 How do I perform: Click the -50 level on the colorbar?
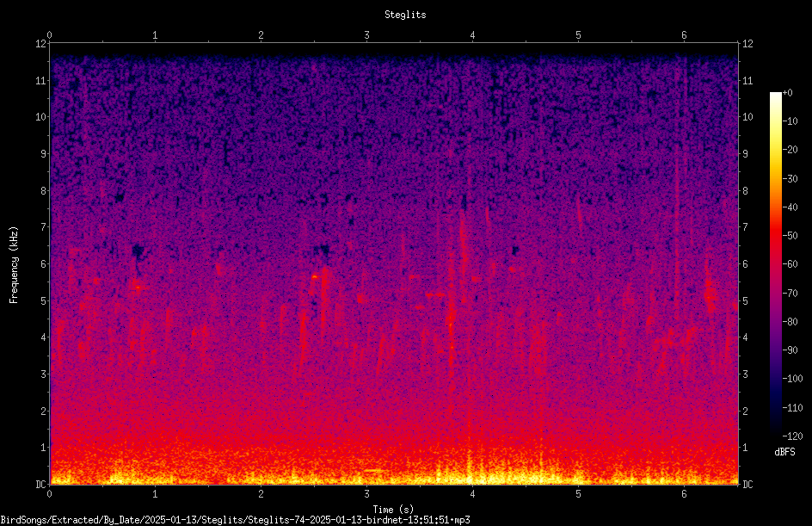[790, 236]
